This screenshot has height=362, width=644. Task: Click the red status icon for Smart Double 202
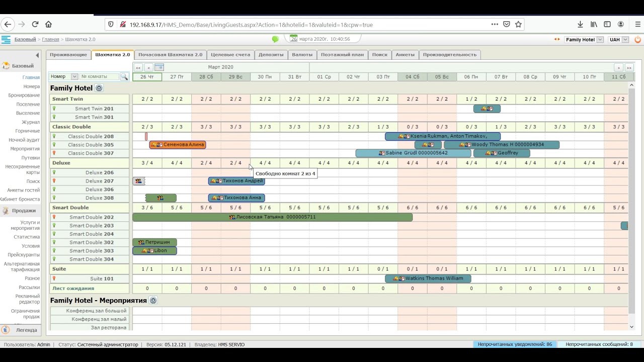point(54,217)
